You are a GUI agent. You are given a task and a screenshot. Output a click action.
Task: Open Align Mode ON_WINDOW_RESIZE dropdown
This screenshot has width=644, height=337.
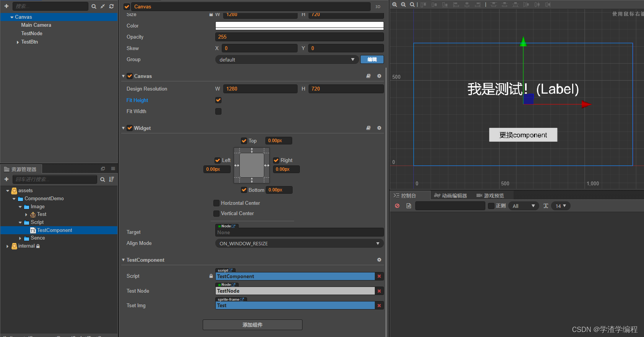click(299, 243)
